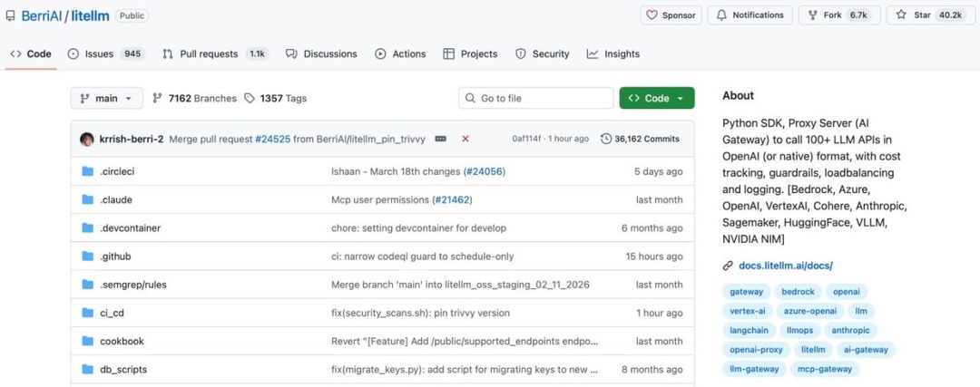Select the vertex-ai topic tag
Image resolution: width=980 pixels, height=387 pixels.
(x=747, y=311)
